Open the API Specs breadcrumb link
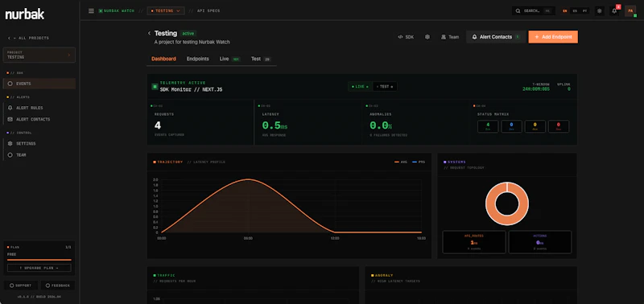The height and width of the screenshot is (304, 644). click(x=209, y=11)
